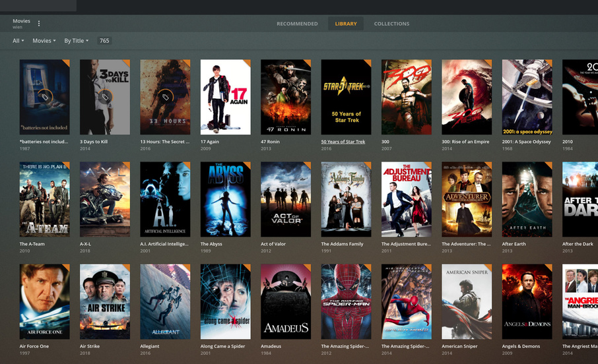
Task: Click the 'A-X-L' title text
Action: (x=85, y=244)
